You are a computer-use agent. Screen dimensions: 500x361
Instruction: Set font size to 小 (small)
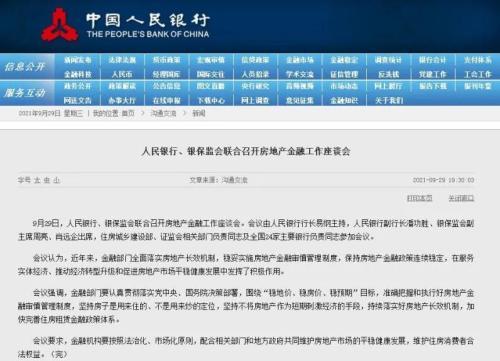coord(57,180)
